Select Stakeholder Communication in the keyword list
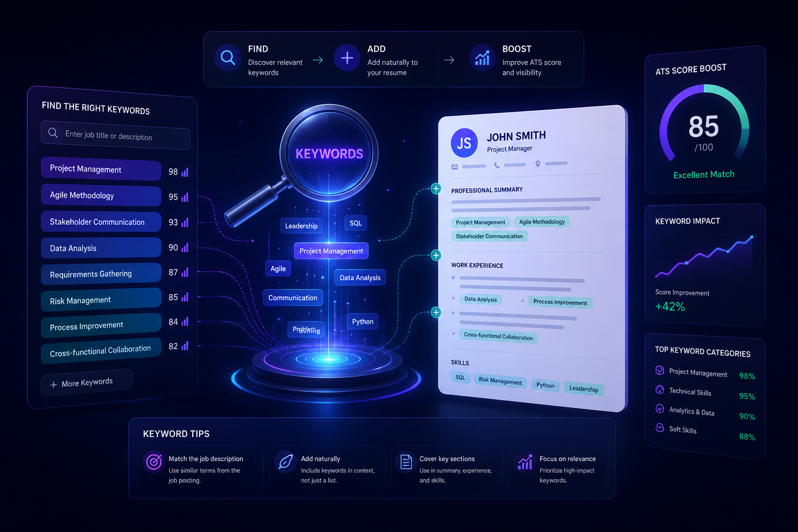 101,222
